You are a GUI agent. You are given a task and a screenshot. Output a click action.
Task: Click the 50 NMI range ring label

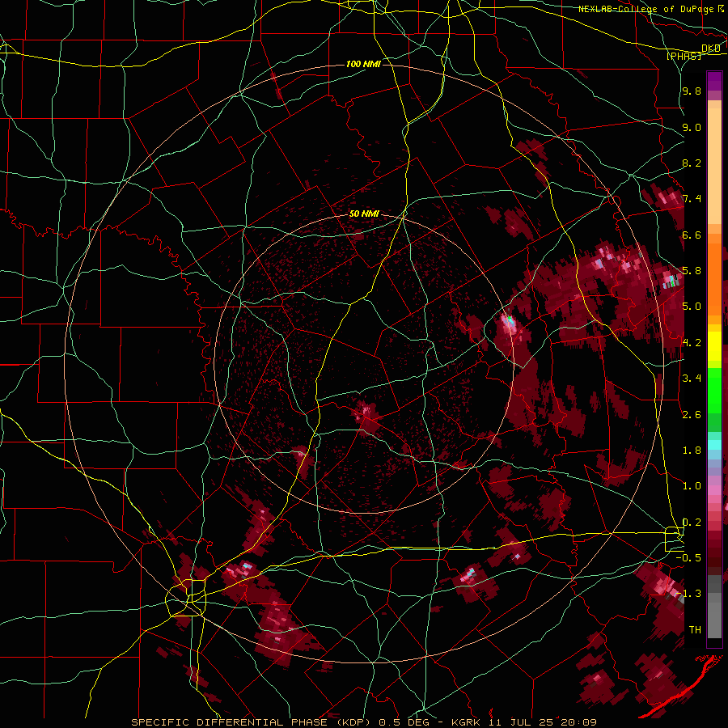coord(364,214)
